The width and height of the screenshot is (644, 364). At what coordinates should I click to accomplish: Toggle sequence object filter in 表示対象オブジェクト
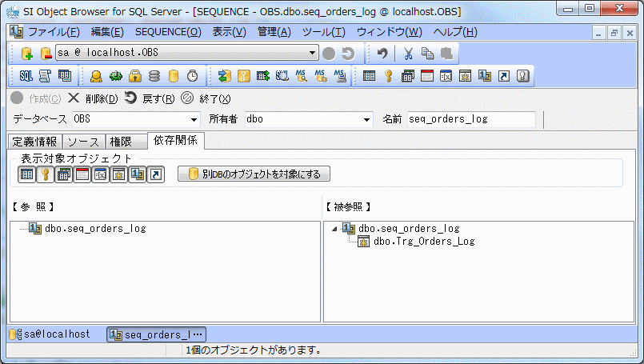pyautogui.click(x=138, y=174)
